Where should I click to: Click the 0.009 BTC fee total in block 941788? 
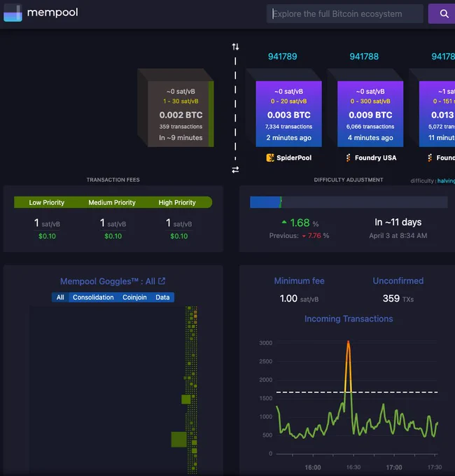click(370, 115)
